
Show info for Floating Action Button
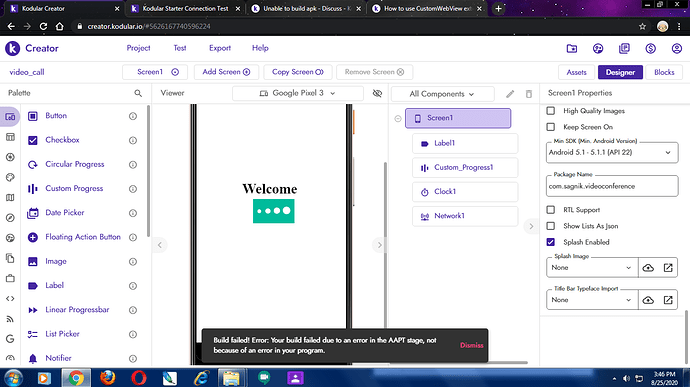(x=133, y=237)
